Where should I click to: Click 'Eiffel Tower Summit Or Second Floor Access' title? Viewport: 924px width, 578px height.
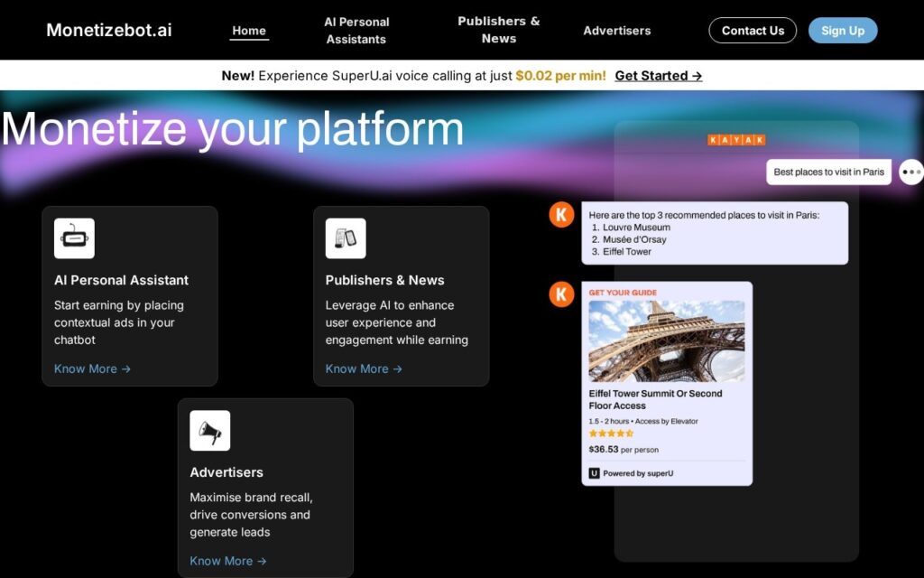[x=655, y=399]
